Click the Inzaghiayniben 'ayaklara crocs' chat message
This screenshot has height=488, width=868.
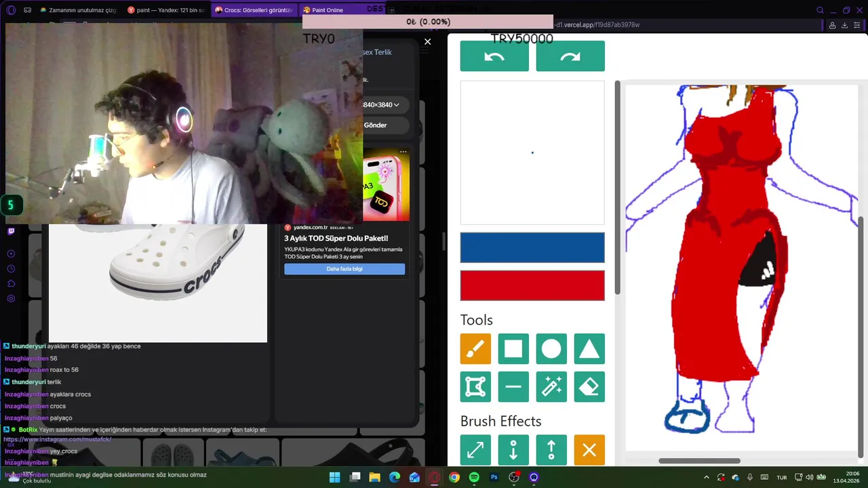pos(47,394)
